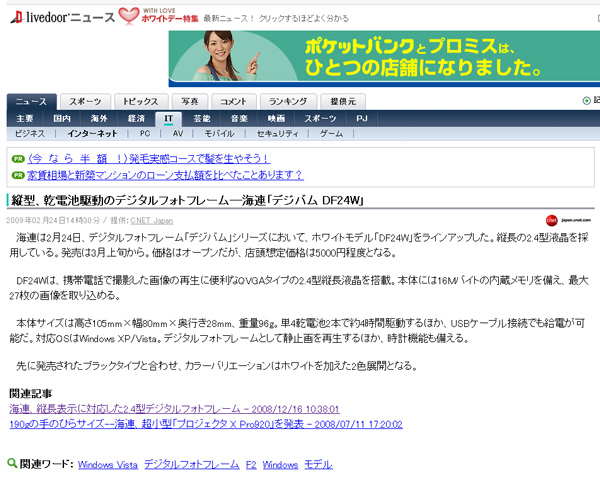Open the インターネット subcategory
The height and width of the screenshot is (479, 600).
(92, 134)
